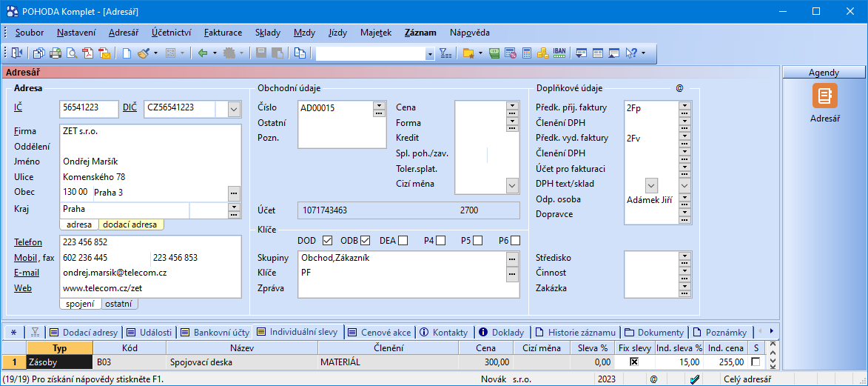Check the P5 checkbox
868x386 pixels.
point(478,241)
